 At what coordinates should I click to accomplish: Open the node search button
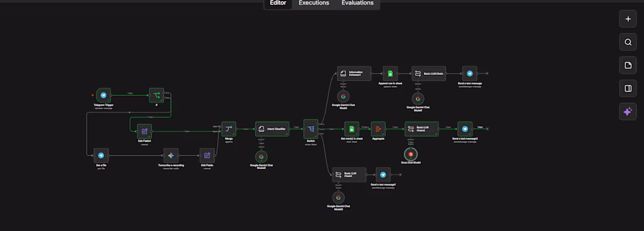click(x=628, y=42)
